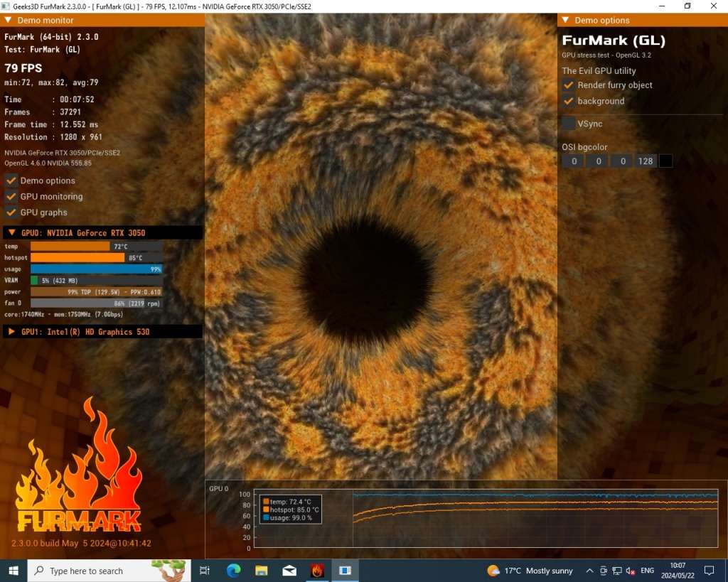Click the weather widget showing Mostly sunny

(x=530, y=571)
